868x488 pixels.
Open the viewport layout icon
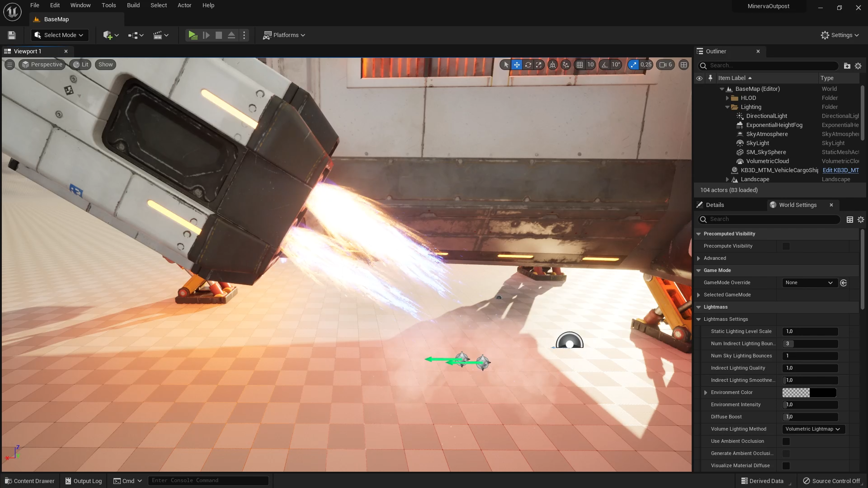684,65
